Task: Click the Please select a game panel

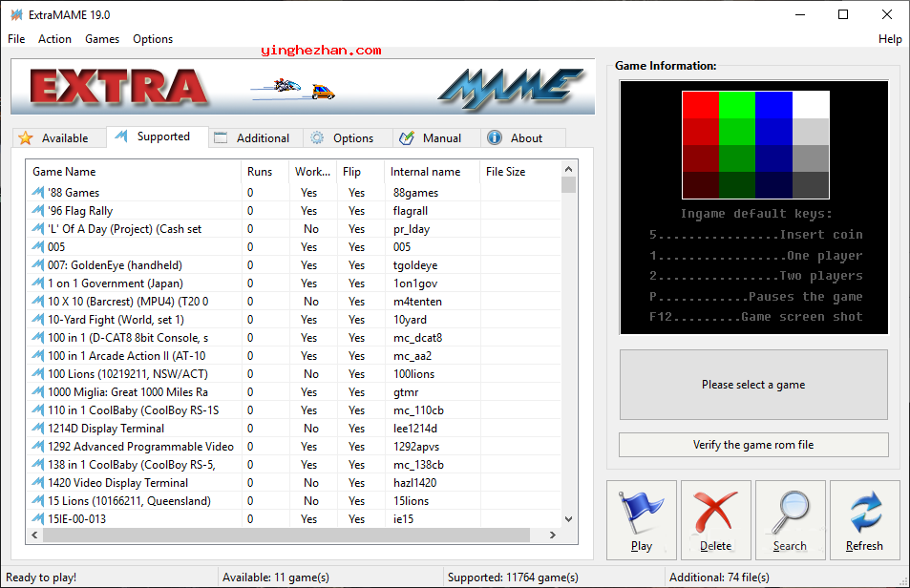Action: (753, 385)
